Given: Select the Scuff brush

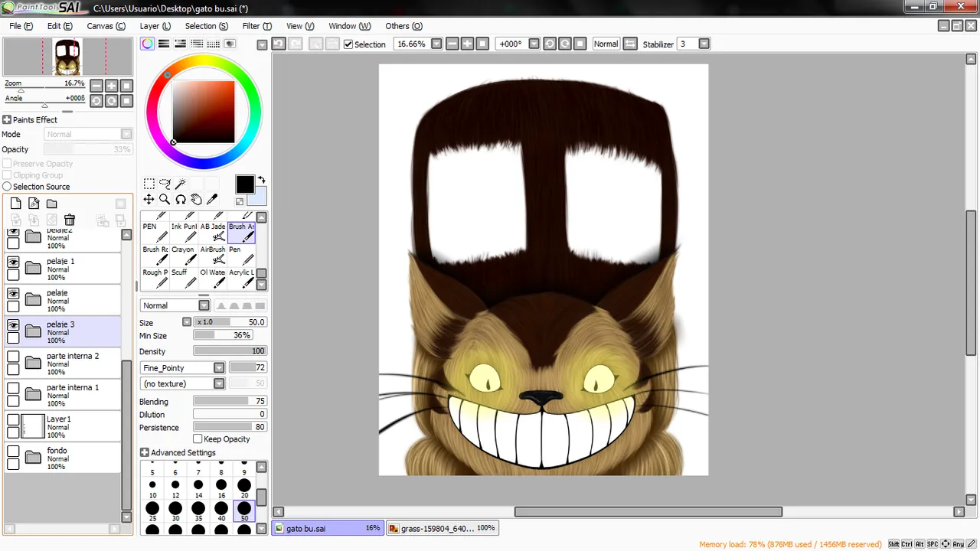Looking at the screenshot, I should (183, 277).
